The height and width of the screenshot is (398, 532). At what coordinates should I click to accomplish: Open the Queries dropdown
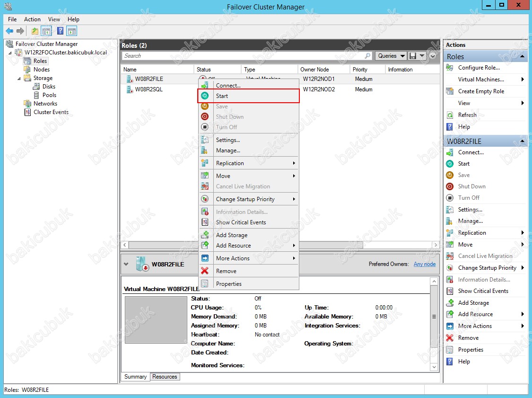tap(391, 56)
